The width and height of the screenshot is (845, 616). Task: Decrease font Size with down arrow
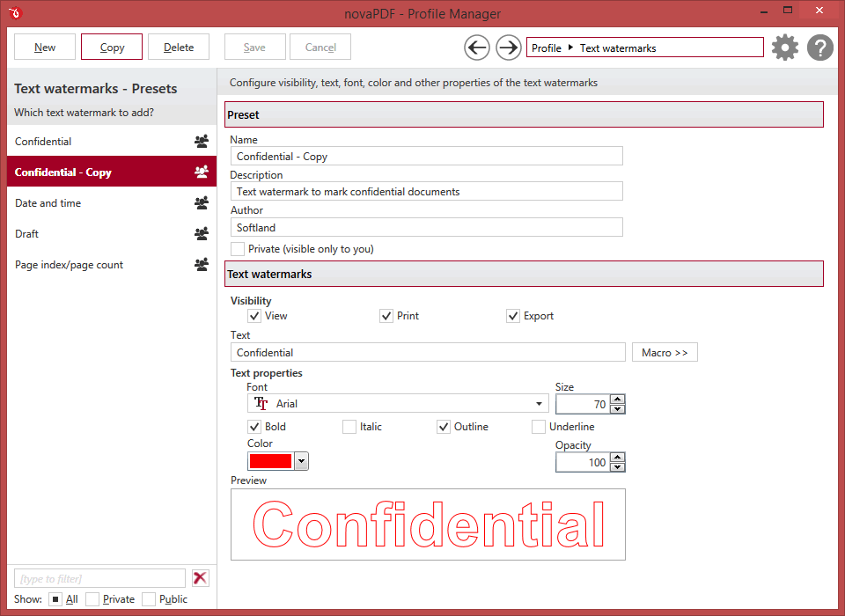[x=618, y=409]
